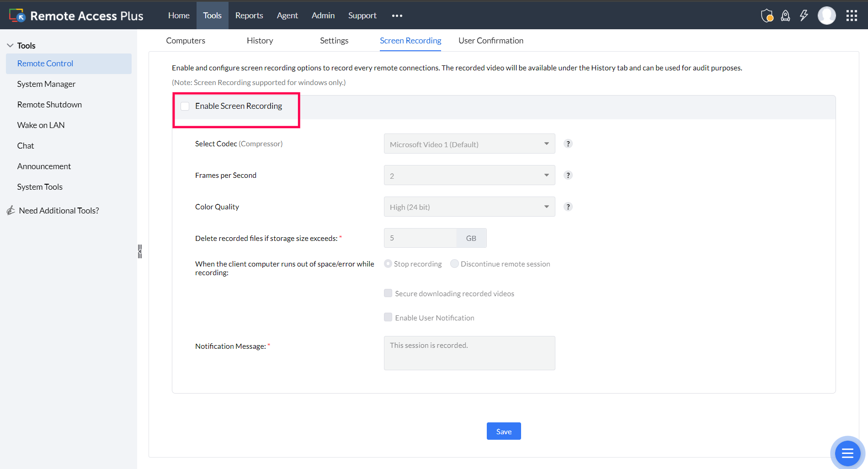Open the rocket quick launch icon
868x469 pixels.
click(x=785, y=16)
